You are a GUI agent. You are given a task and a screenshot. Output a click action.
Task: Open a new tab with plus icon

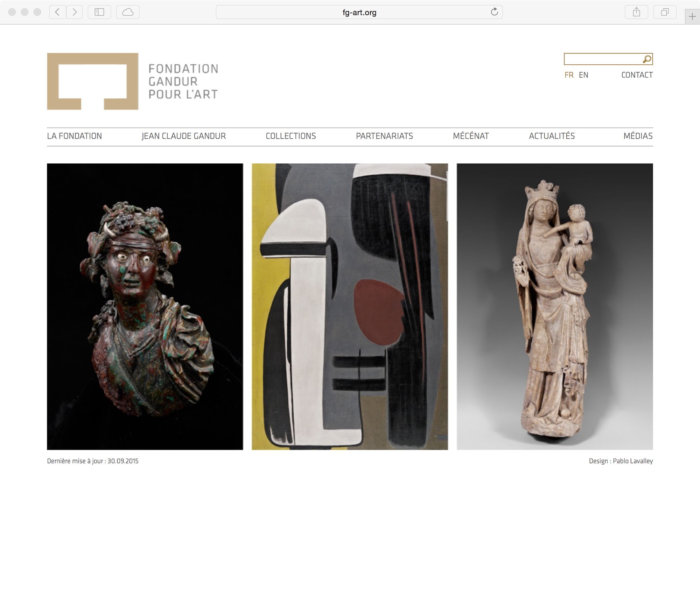pyautogui.click(x=692, y=16)
